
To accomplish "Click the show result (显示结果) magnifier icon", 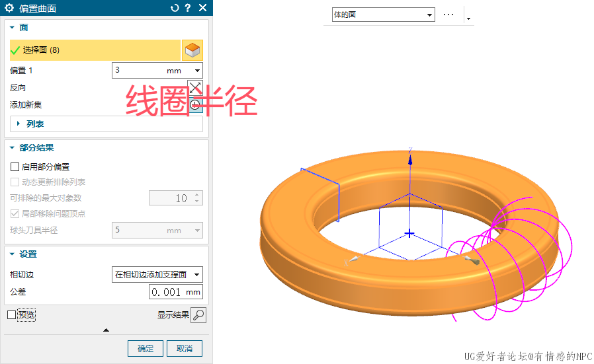I will 198,315.
